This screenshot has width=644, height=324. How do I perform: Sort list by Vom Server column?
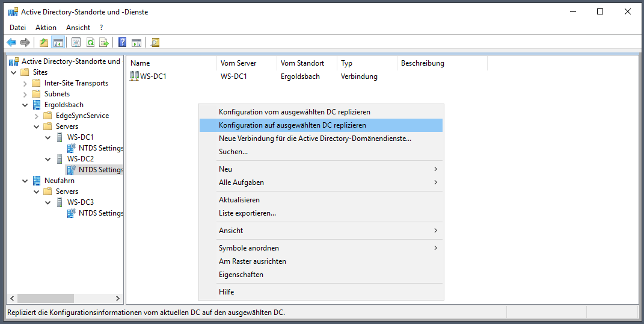pos(247,63)
